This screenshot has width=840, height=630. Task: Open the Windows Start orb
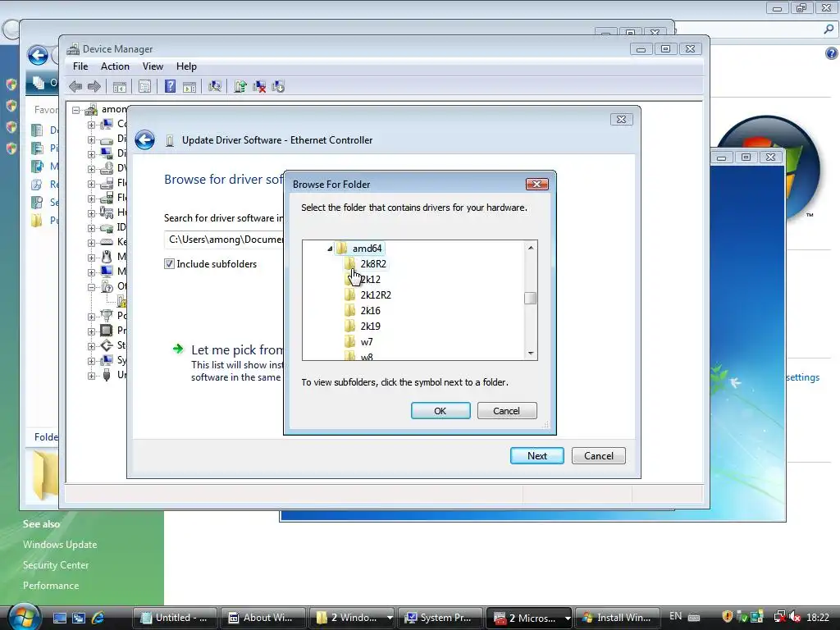tap(24, 617)
